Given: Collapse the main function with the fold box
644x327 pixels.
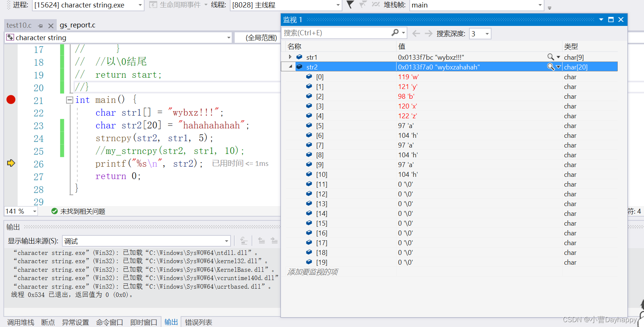Looking at the screenshot, I should coord(69,100).
